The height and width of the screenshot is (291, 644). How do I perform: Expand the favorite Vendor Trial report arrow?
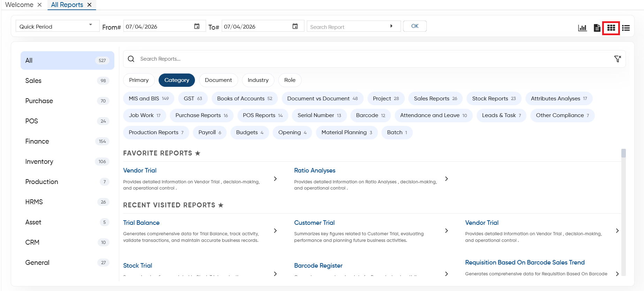[x=275, y=179]
